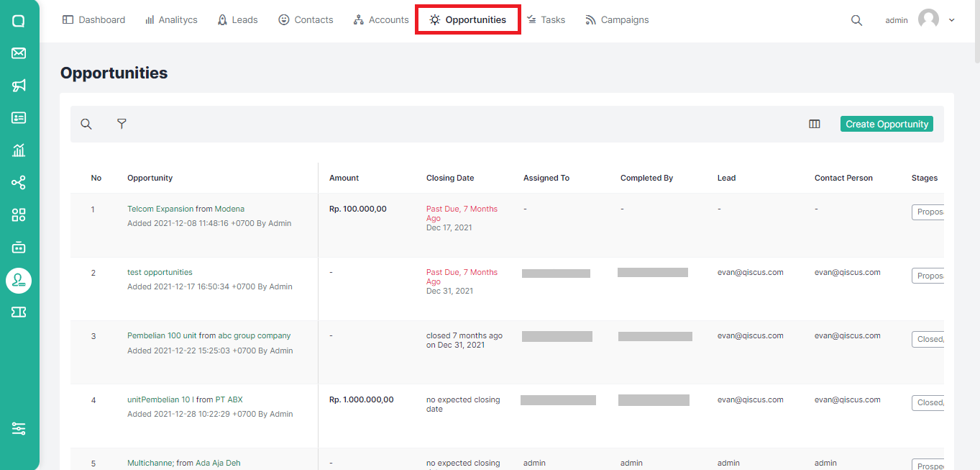
Task: Go to the Contacts tab
Action: [306, 20]
